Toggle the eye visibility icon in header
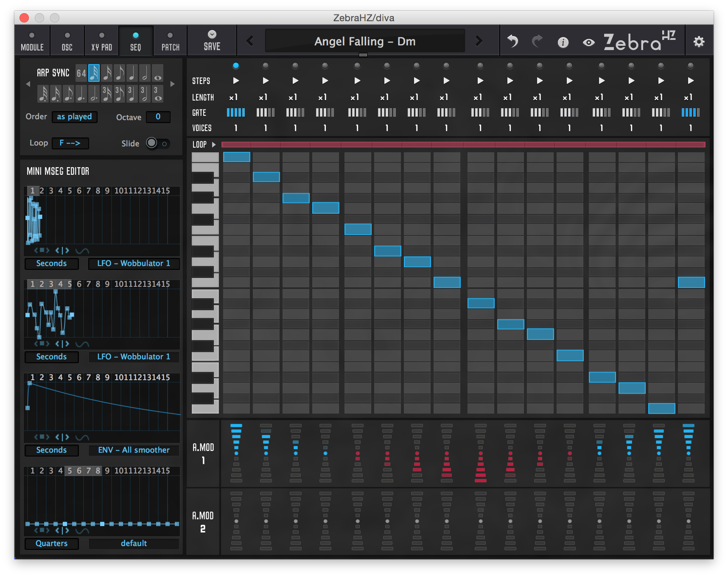The image size is (728, 577). point(588,42)
